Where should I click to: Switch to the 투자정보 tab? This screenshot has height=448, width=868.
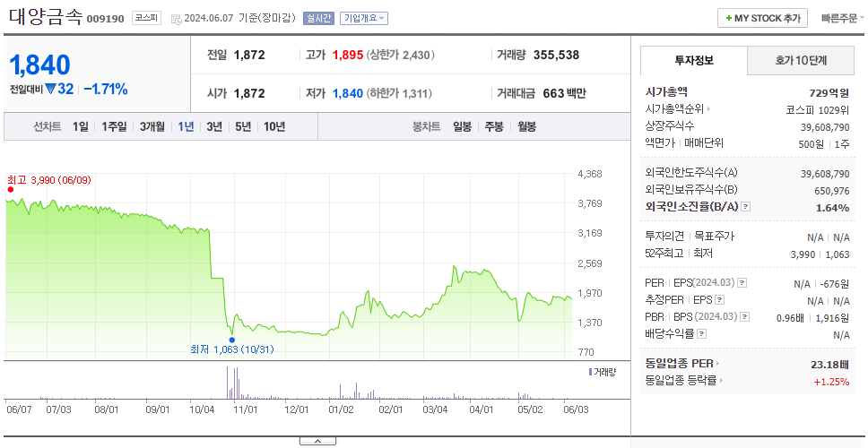pyautogui.click(x=694, y=60)
